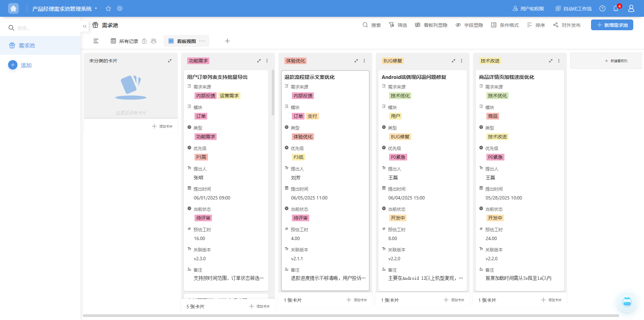Open 条件格式 settings
Viewport: 644px width, 320px height.
pos(505,25)
